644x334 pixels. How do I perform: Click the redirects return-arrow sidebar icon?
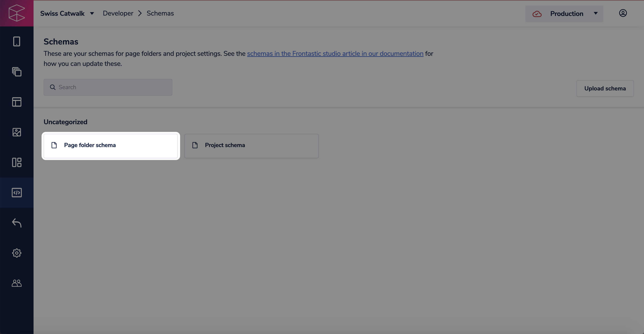(17, 223)
